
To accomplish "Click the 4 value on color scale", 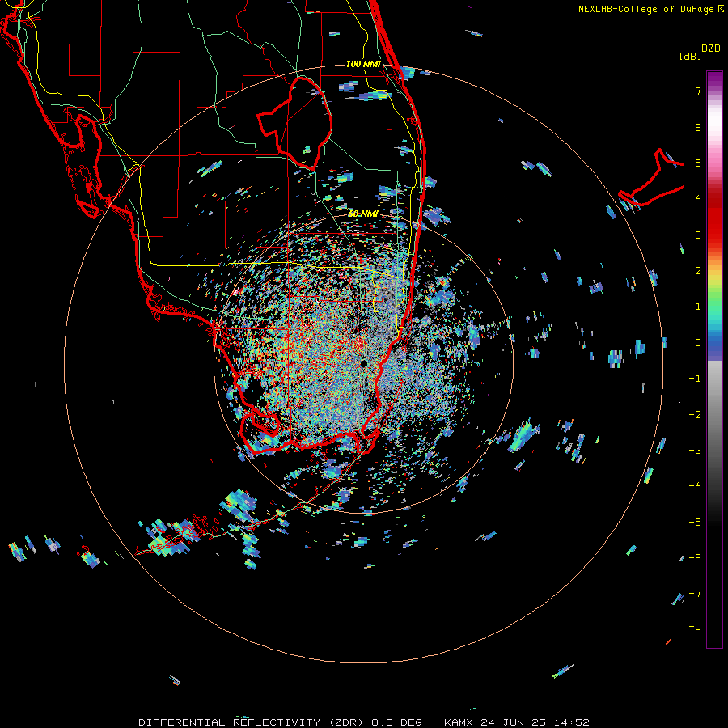I will click(698, 199).
